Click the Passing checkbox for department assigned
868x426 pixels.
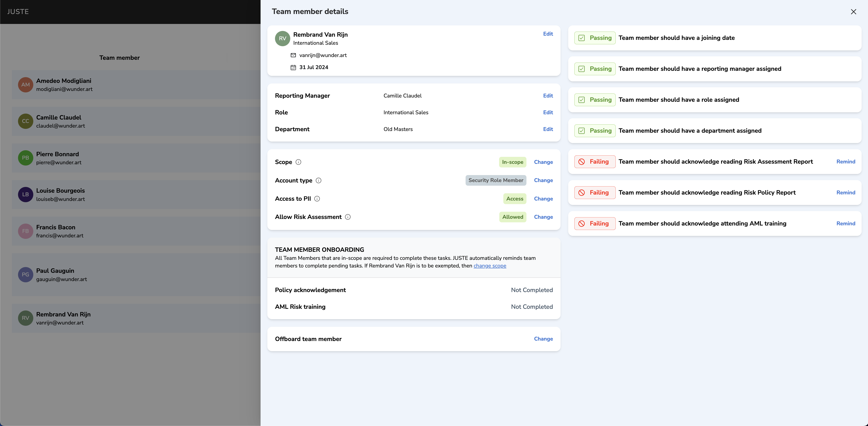[x=582, y=131]
